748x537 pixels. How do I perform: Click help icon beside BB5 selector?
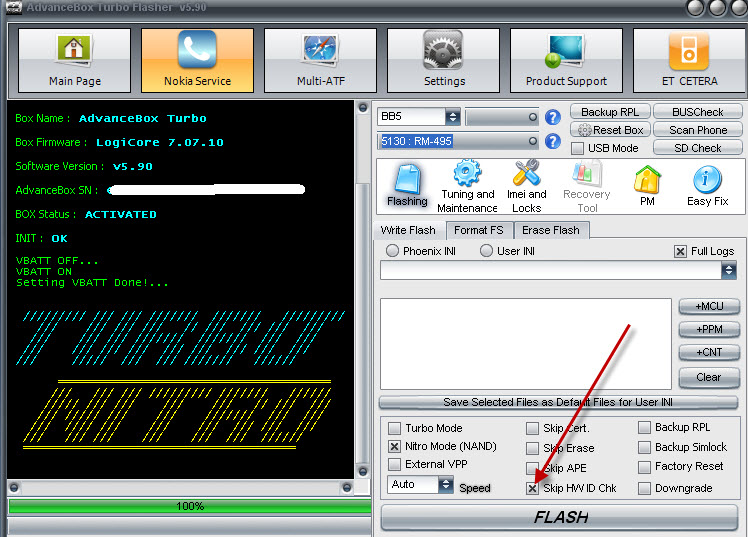click(x=553, y=117)
